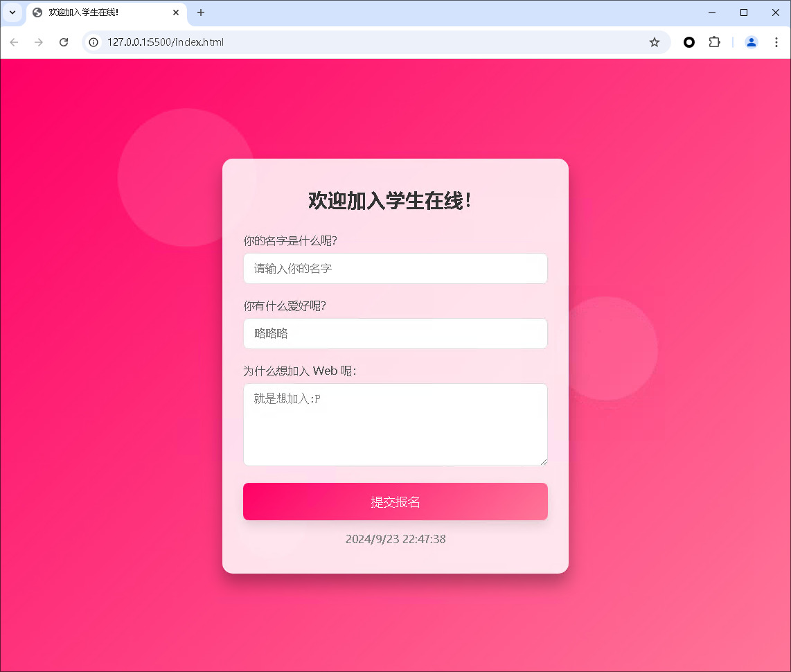Go back to the previous page
The height and width of the screenshot is (672, 791).
(14, 42)
